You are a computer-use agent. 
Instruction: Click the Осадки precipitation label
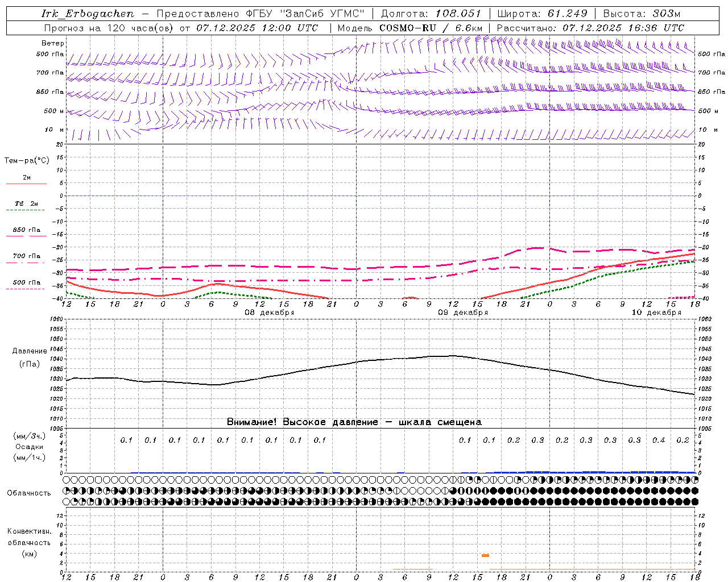tap(30, 447)
